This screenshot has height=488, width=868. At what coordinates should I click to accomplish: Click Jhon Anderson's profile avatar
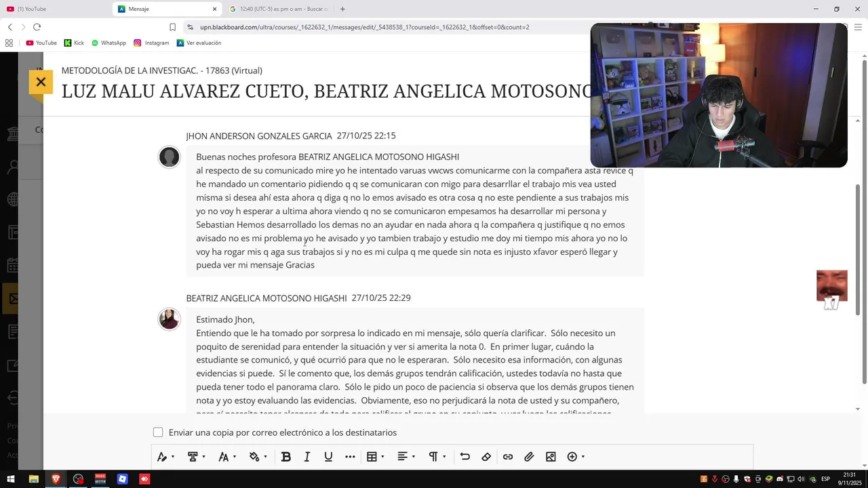tap(169, 157)
